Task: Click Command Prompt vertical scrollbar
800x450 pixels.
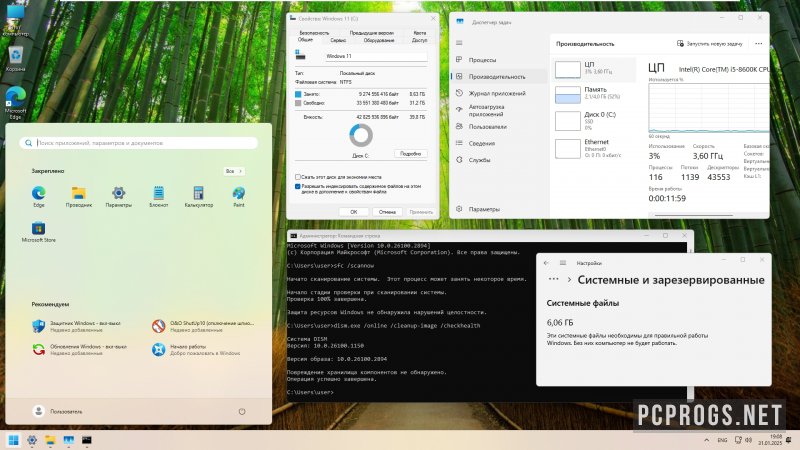Action: 690,321
